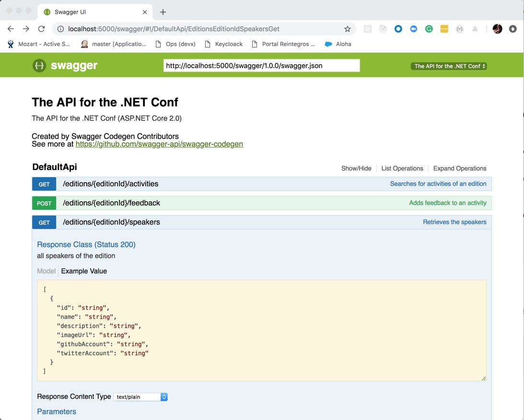The image size is (524, 420).
Task: Open the Aloha bookmark
Action: pyautogui.click(x=338, y=44)
